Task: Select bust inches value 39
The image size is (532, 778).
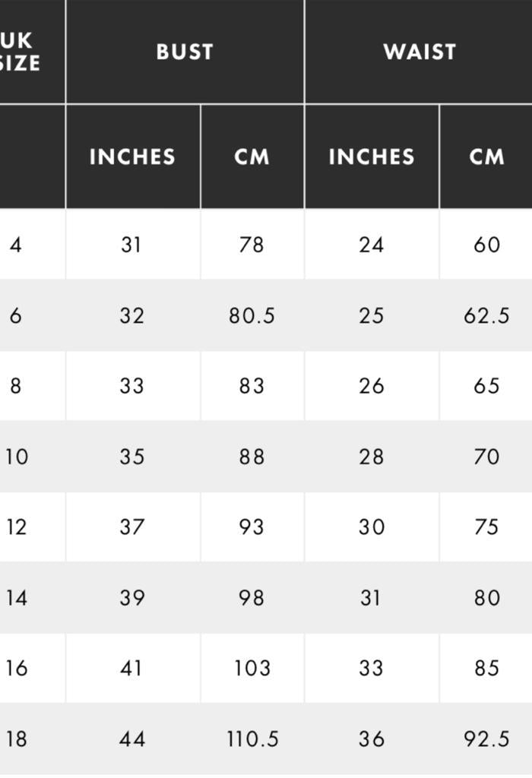Action: pos(132,597)
